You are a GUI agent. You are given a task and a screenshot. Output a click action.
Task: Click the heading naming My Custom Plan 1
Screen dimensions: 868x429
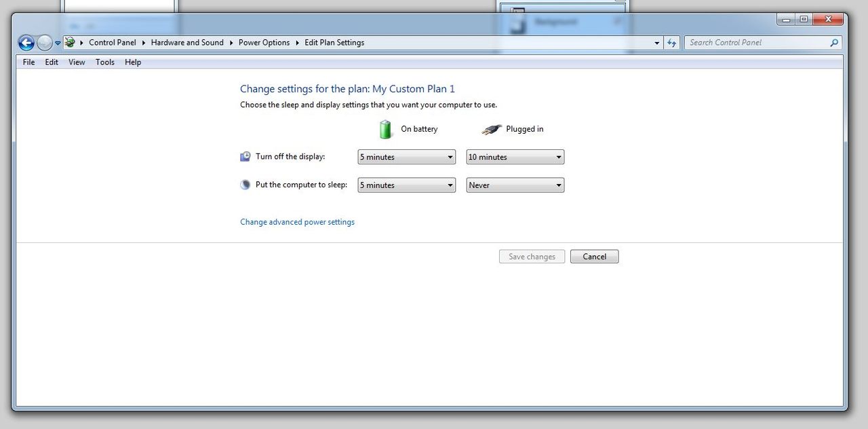coord(347,89)
